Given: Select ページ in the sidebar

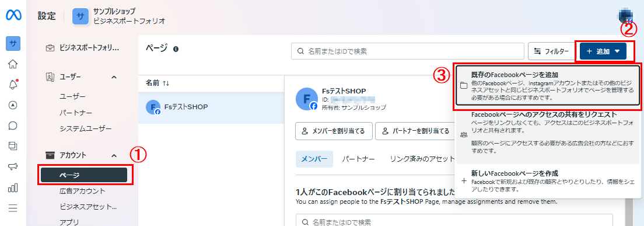Looking at the screenshot, I should coord(84,175).
